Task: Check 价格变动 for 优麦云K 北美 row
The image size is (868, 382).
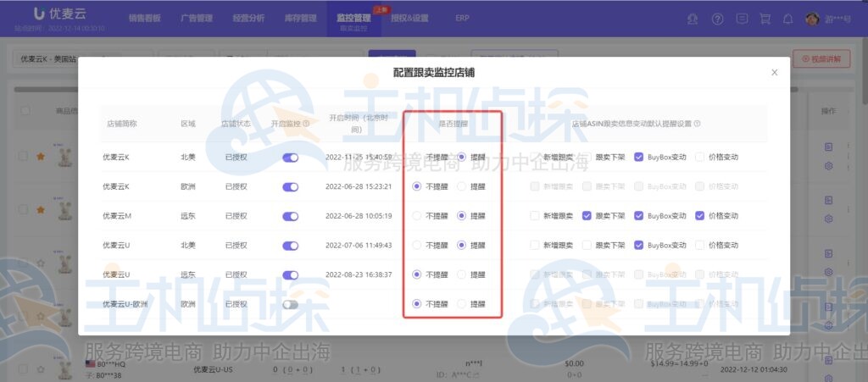Action: [x=699, y=157]
